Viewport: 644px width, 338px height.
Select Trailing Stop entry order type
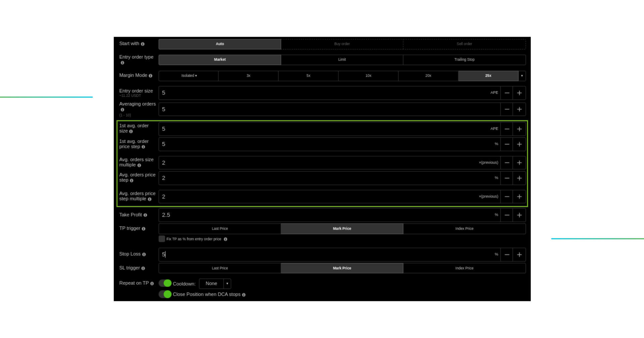click(x=464, y=60)
